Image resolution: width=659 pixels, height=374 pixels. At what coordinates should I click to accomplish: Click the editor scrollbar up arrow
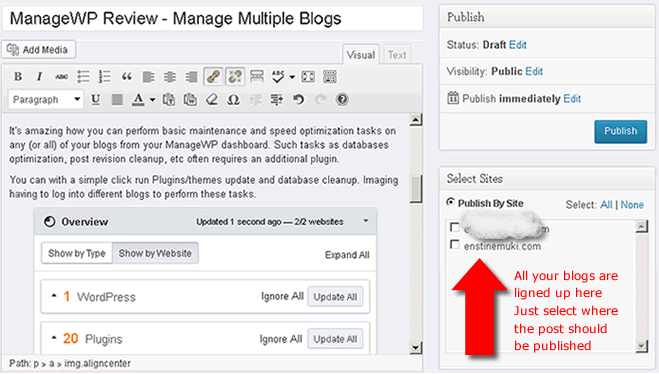[416, 120]
